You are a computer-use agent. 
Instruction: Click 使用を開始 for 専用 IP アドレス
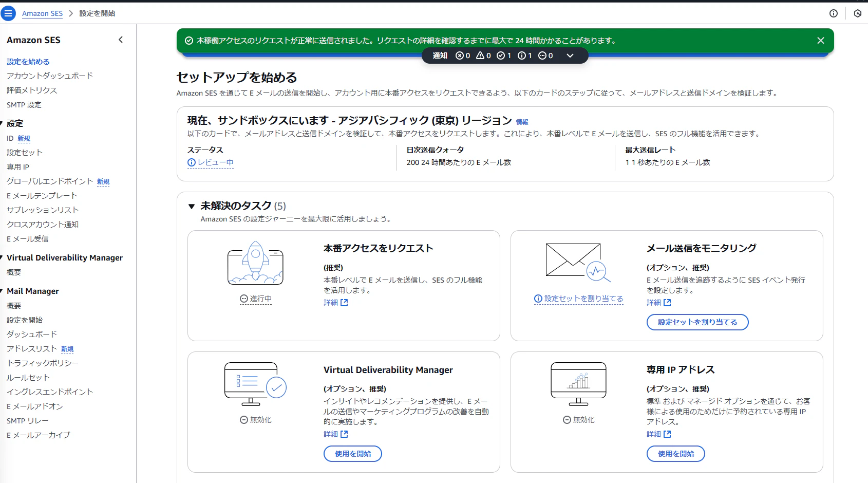[x=676, y=454]
